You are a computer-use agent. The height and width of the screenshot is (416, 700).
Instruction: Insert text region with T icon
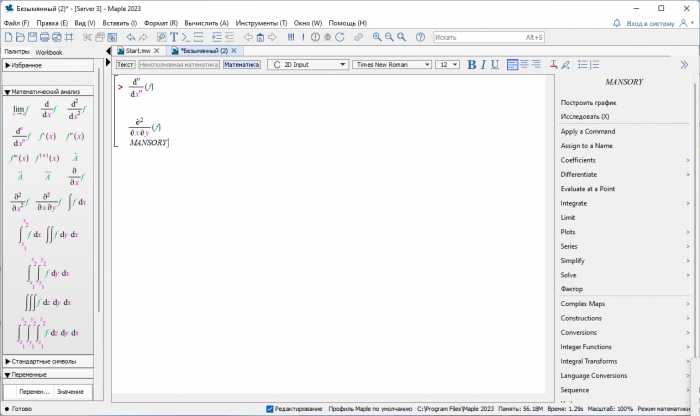[174, 37]
